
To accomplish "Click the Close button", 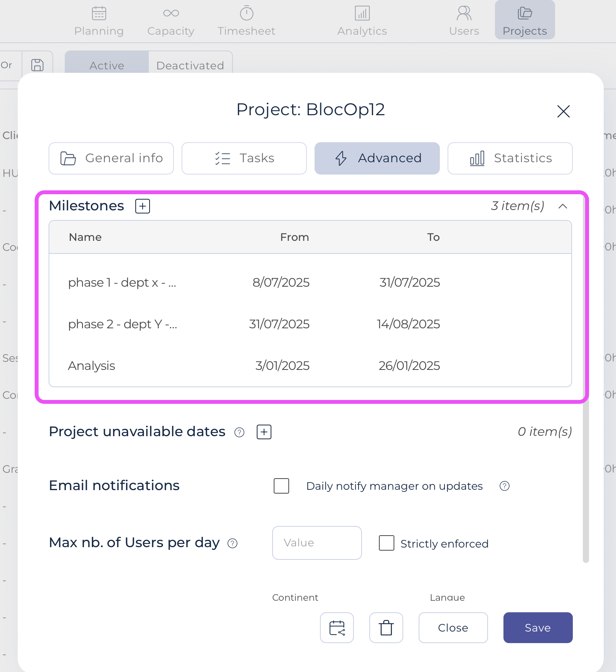I will pos(453,628).
